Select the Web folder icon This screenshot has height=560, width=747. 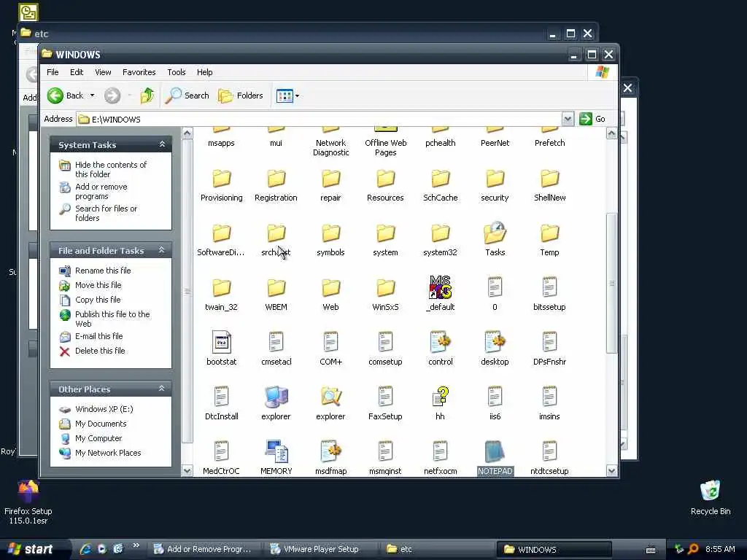[330, 288]
